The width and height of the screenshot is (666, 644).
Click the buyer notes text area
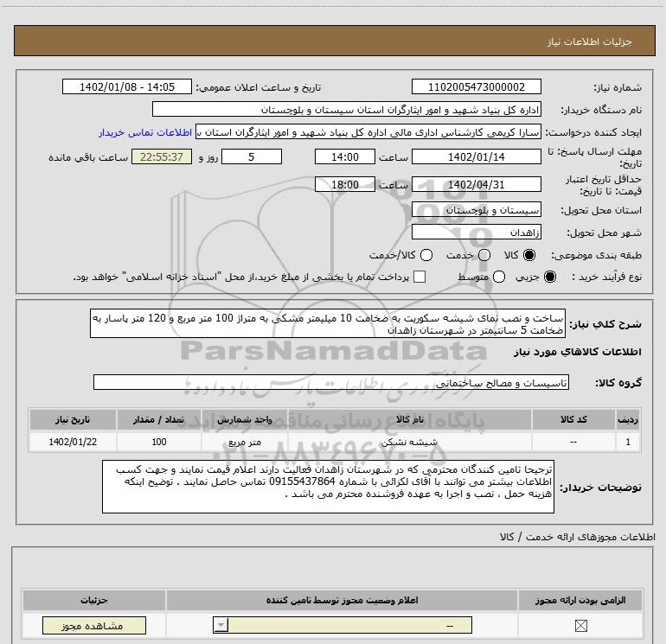click(x=328, y=486)
